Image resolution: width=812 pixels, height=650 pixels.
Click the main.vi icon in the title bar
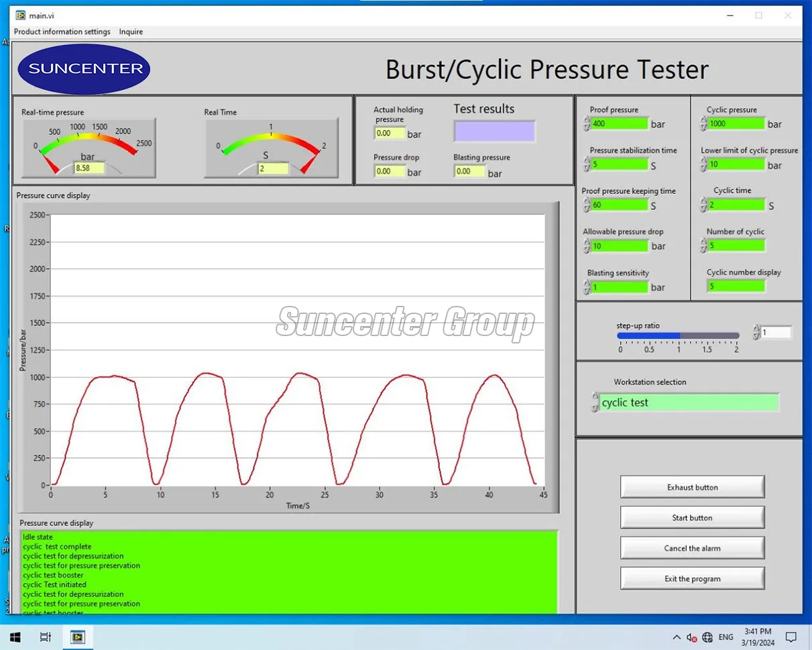coord(19,15)
